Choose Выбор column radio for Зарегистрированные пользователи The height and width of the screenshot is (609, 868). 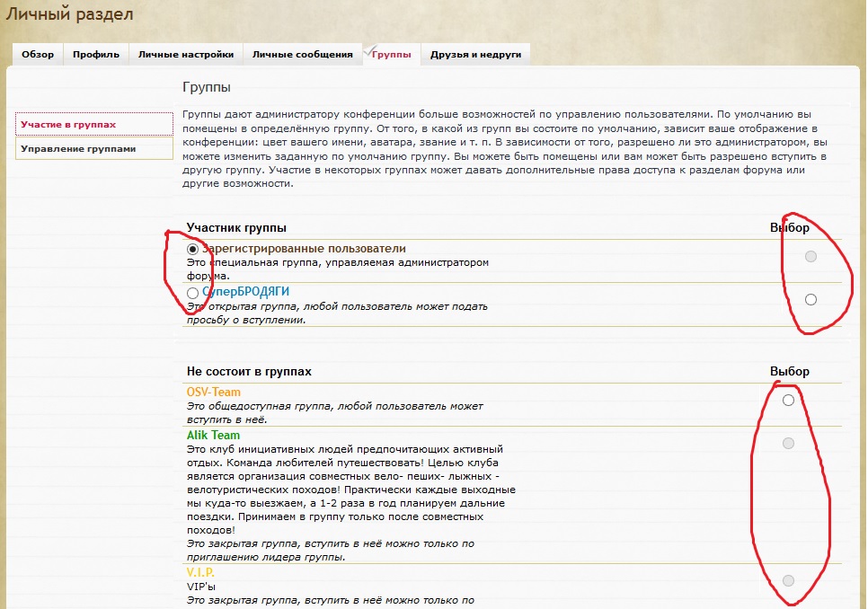pos(810,257)
